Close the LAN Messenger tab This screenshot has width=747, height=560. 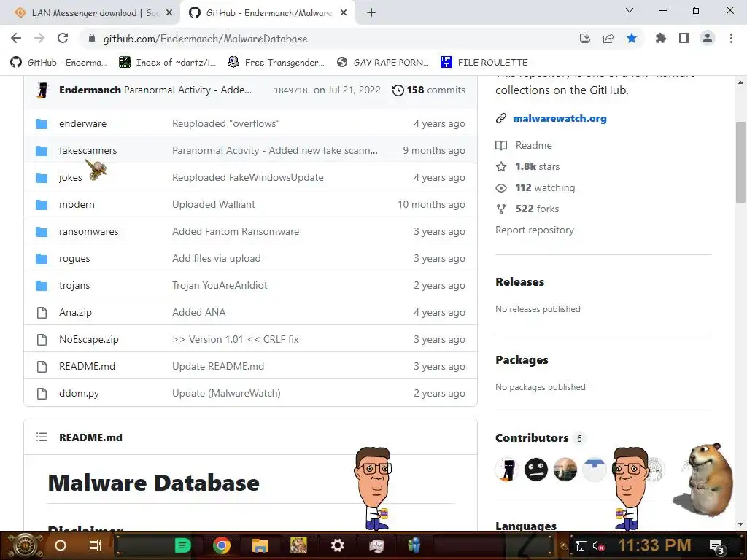click(x=169, y=13)
